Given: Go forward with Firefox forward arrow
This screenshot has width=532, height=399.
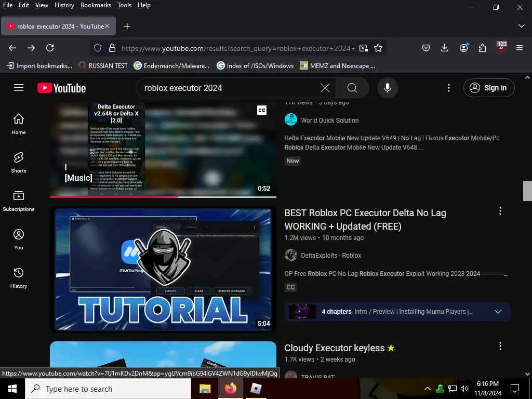Looking at the screenshot, I should (x=31, y=48).
